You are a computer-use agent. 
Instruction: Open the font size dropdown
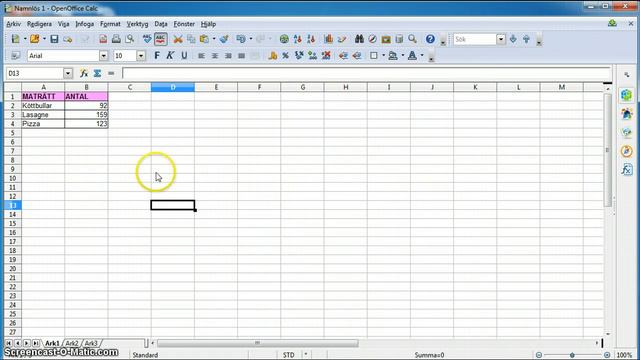click(x=141, y=56)
